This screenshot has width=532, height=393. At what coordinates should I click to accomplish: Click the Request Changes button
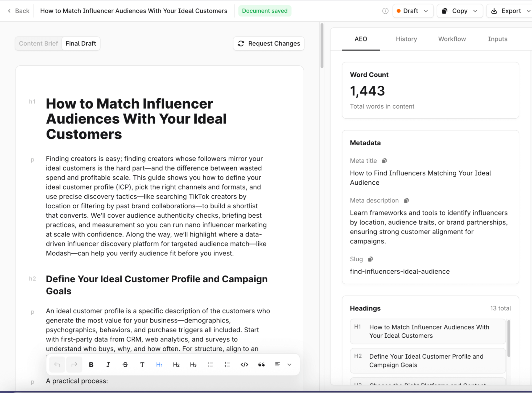(269, 43)
